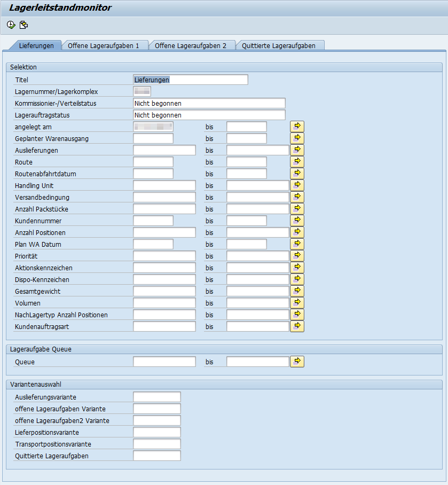Open multiple selection for angelegt am
Screen dimensions: 448x485
coord(297,127)
